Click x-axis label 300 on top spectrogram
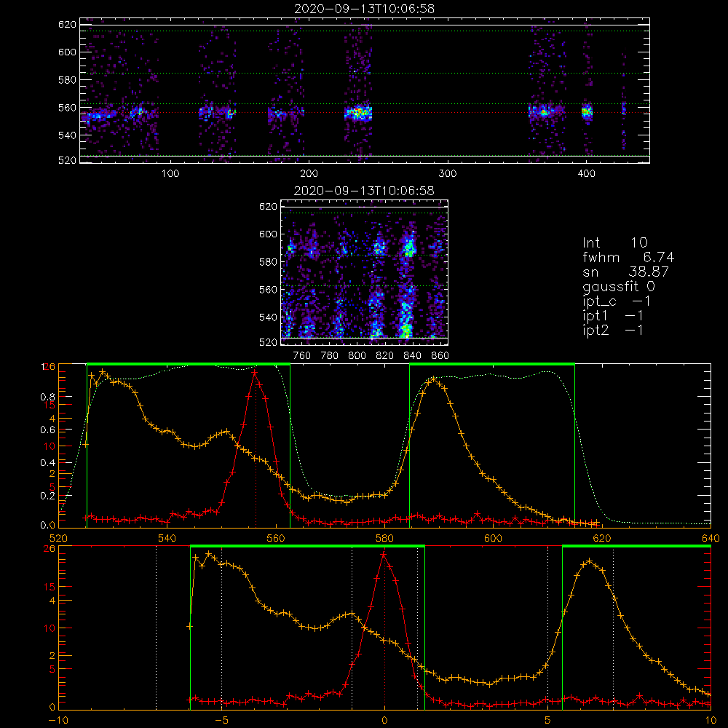 (448, 174)
